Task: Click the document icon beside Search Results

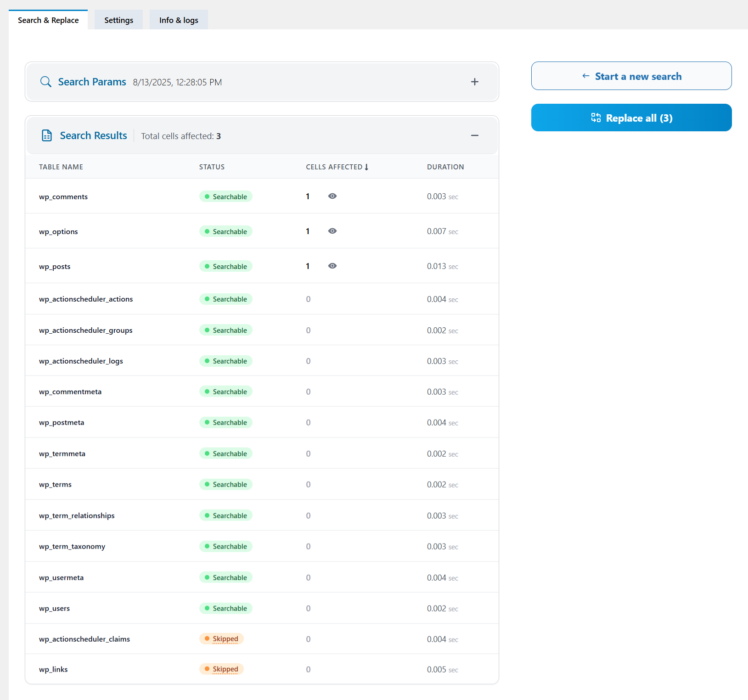Action: coord(47,135)
